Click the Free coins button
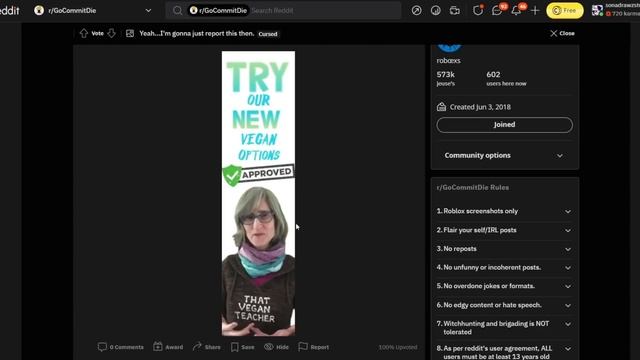This screenshot has height=360, width=640. coord(565,11)
